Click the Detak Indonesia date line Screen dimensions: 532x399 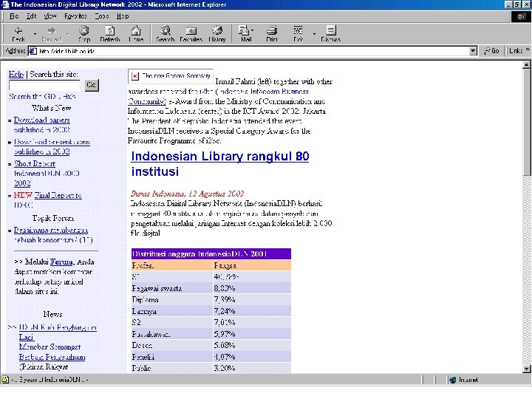(x=187, y=194)
